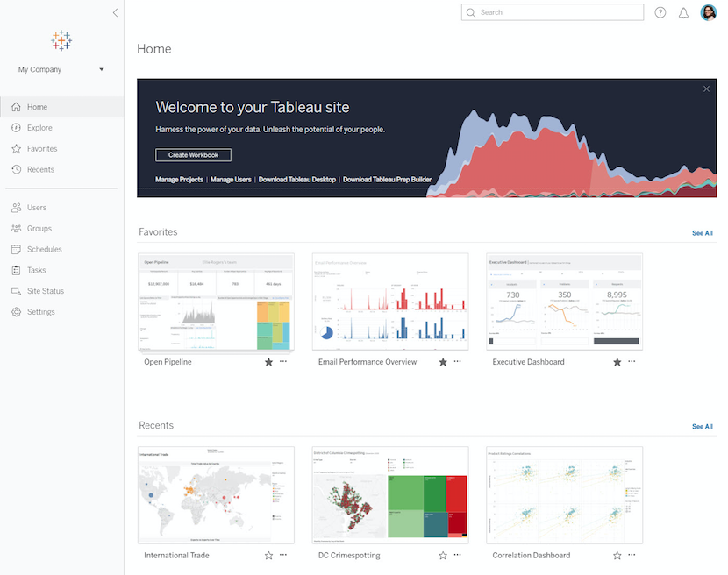Click the International Trade title text
The width and height of the screenshot is (728, 575).
click(176, 556)
